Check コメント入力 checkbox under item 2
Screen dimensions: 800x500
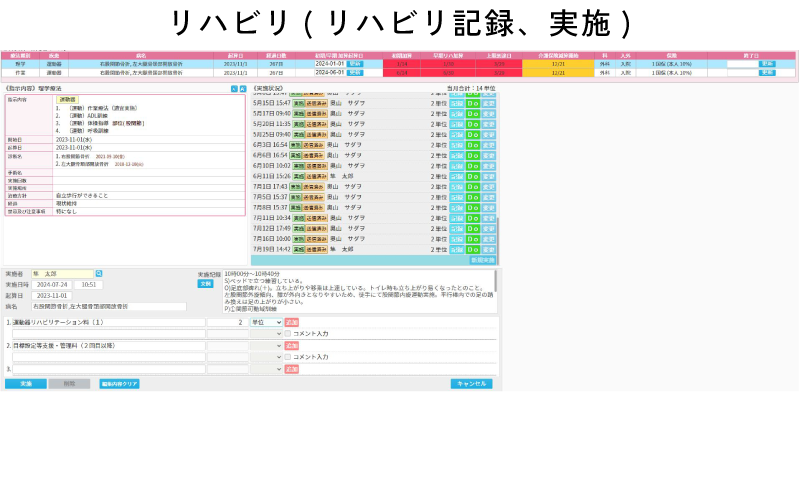(x=288, y=357)
